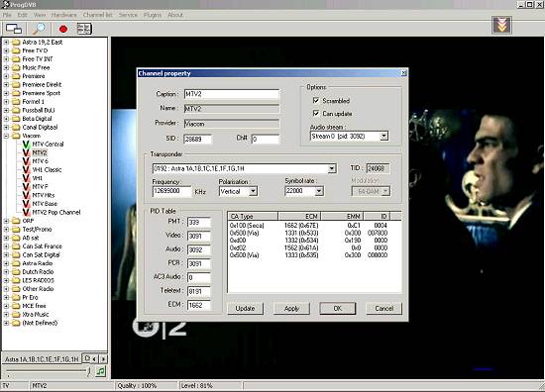Click the Astra Radio folder icon
This screenshot has height=392, width=545.
point(16,263)
